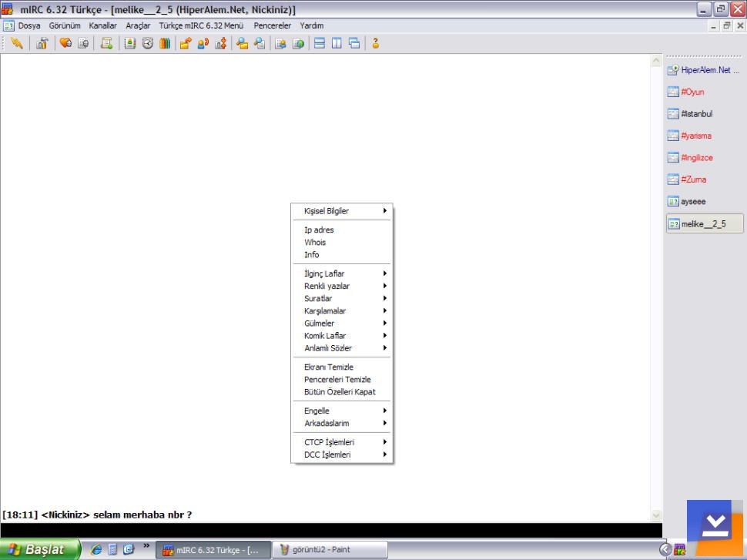Open the Yardım menu
The image size is (747, 560).
(x=312, y=25)
